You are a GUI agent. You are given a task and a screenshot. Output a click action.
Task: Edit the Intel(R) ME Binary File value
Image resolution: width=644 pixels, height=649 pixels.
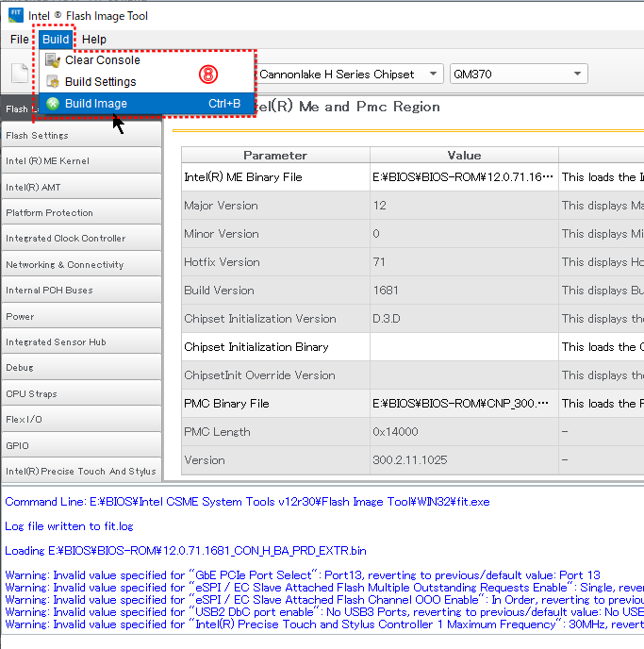click(463, 177)
